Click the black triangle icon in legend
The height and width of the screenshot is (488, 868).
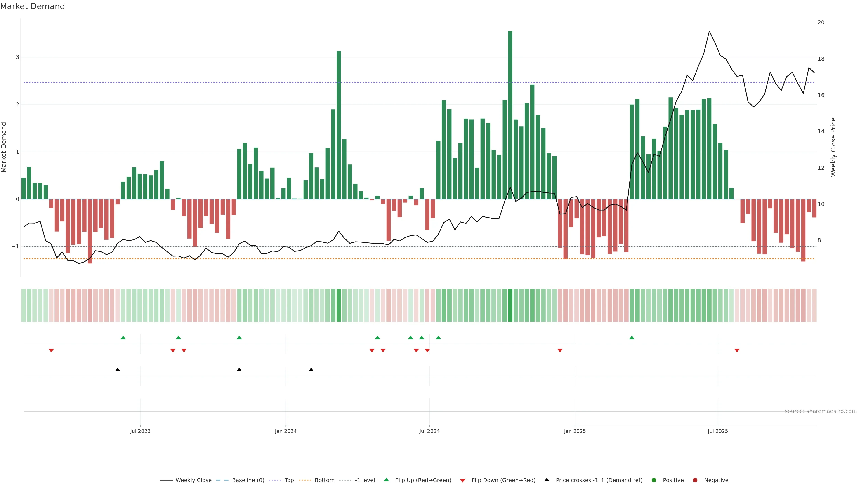pyautogui.click(x=547, y=480)
